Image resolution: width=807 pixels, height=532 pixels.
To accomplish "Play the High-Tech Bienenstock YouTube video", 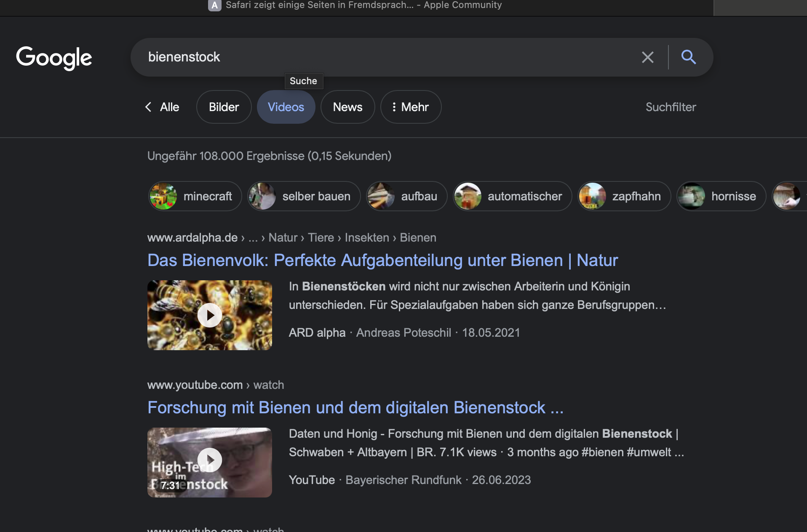I will point(210,463).
